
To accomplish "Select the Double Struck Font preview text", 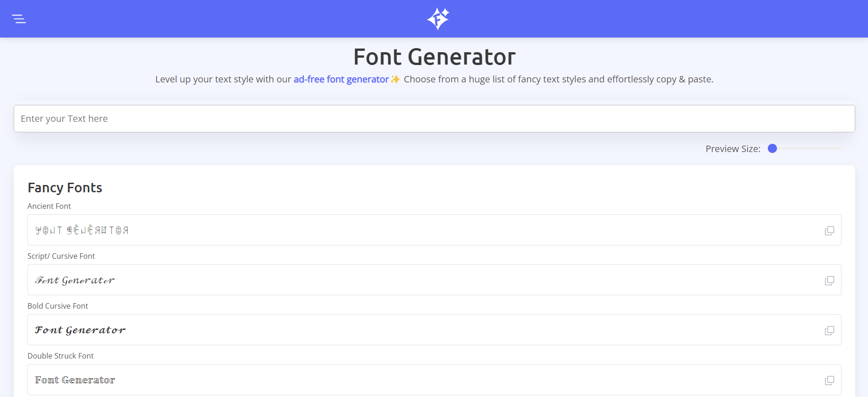I will point(75,380).
